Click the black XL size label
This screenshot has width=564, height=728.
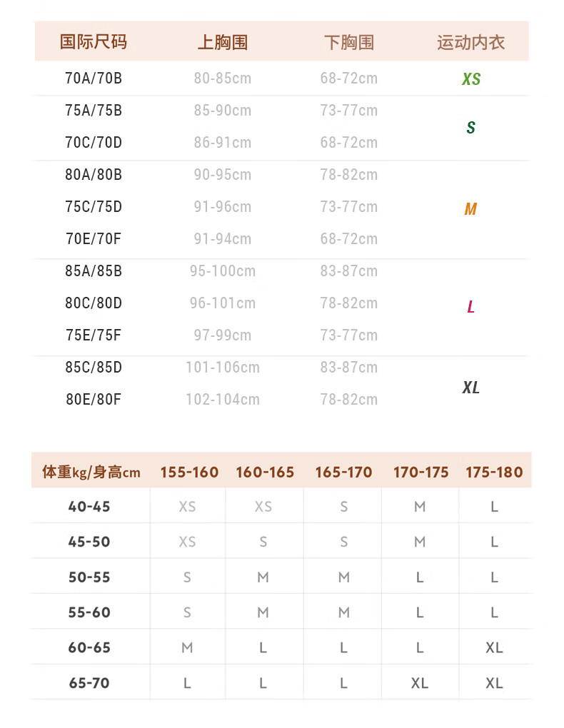[470, 388]
